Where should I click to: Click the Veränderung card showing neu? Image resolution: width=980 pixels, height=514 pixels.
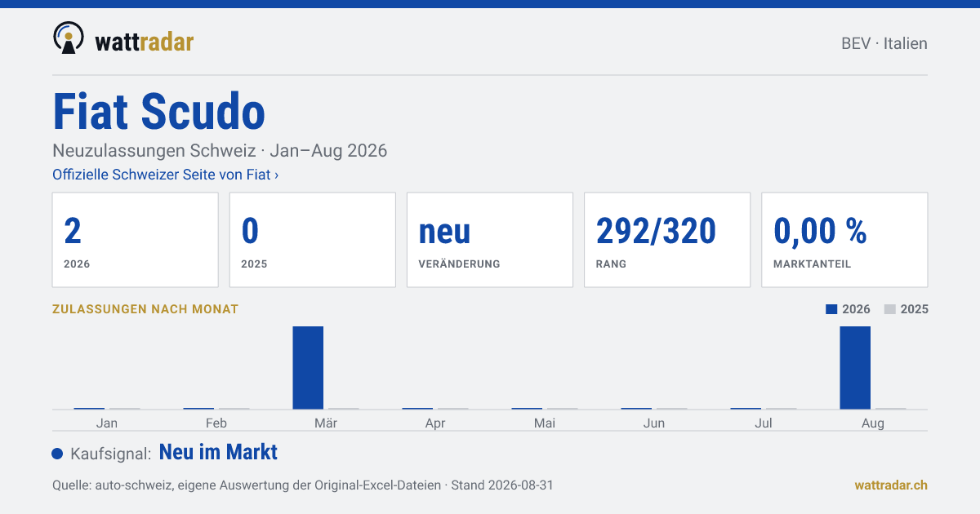[490, 240]
